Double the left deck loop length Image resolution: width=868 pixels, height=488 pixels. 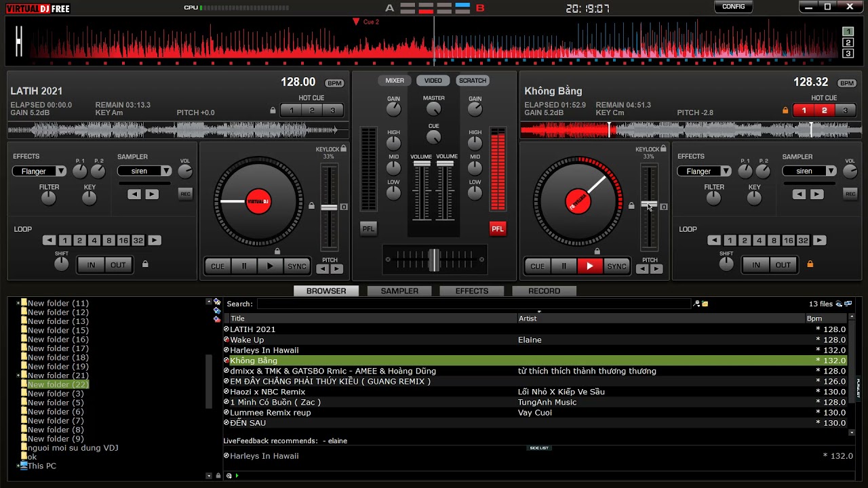[x=155, y=241]
